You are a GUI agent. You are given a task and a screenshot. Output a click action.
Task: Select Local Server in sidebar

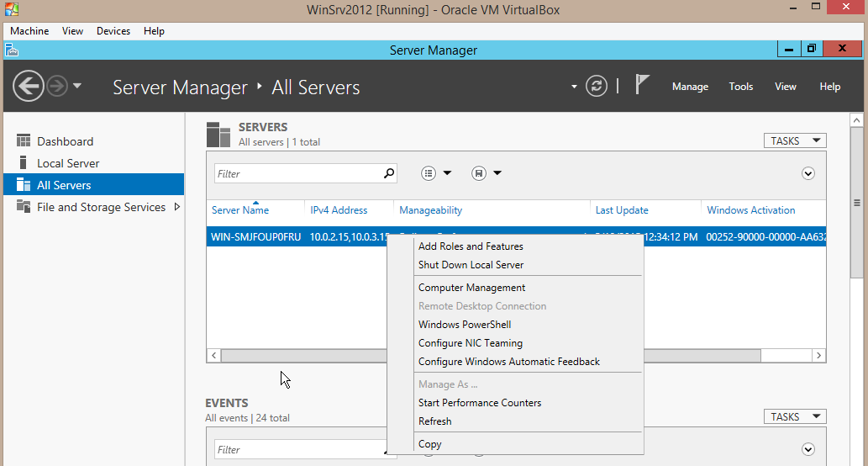pos(68,163)
